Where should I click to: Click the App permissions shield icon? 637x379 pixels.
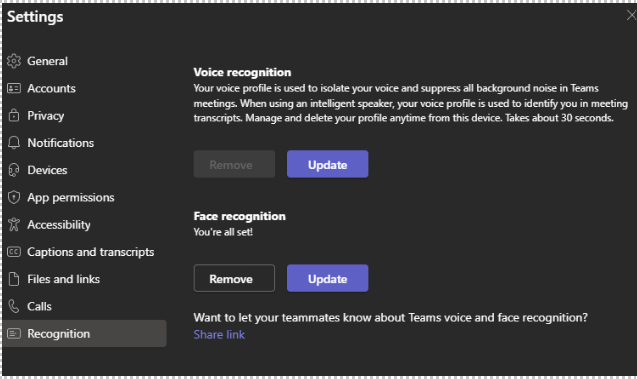click(x=14, y=197)
